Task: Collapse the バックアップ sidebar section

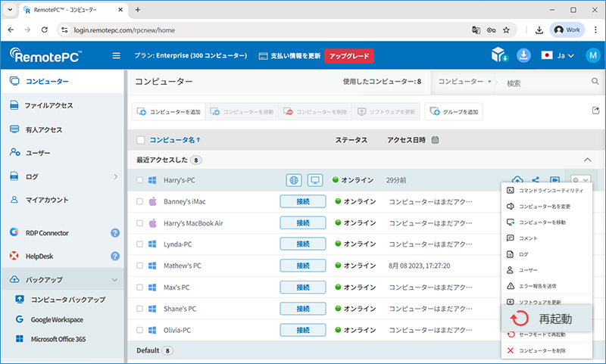Action: (115, 279)
